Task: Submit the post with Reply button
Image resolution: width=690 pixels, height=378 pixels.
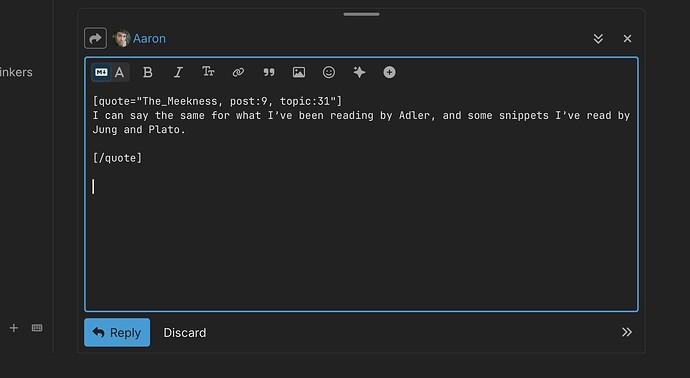Action: tap(117, 333)
